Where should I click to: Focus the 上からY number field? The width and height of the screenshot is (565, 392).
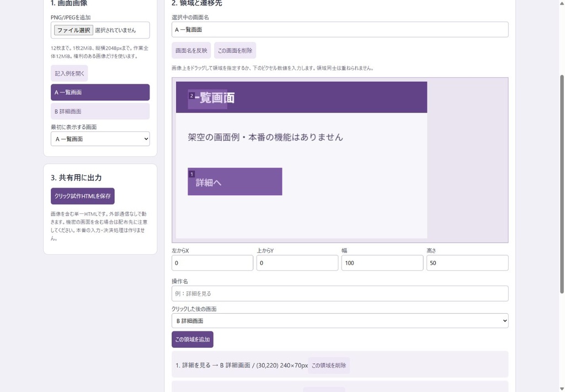click(x=297, y=263)
